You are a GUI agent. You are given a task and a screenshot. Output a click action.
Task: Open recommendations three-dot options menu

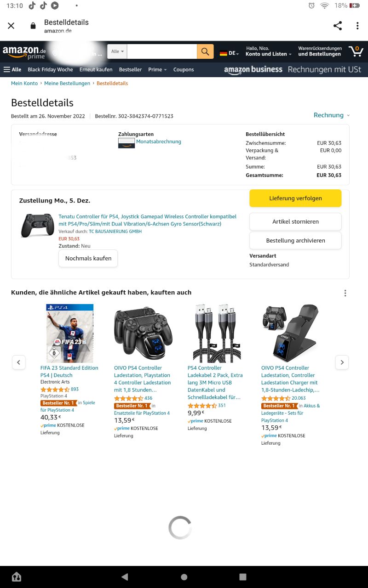[x=345, y=293]
